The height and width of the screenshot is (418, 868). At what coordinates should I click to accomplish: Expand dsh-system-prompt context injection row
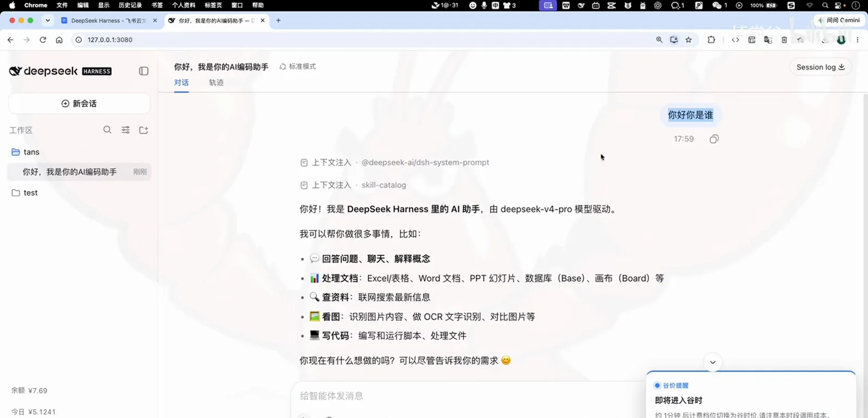pyautogui.click(x=394, y=162)
